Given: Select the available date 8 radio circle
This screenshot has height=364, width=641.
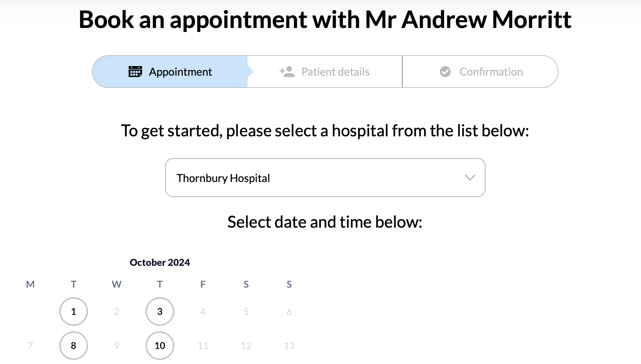Looking at the screenshot, I should (x=73, y=345).
